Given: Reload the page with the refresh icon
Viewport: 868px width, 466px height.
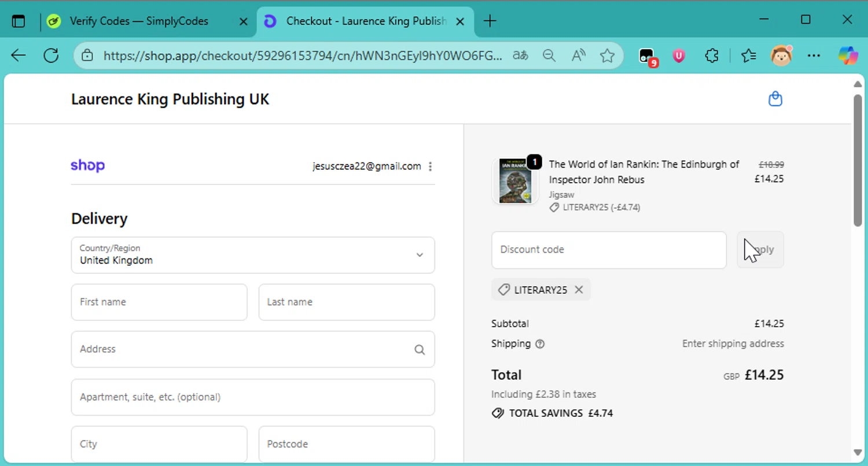Looking at the screenshot, I should 51,56.
